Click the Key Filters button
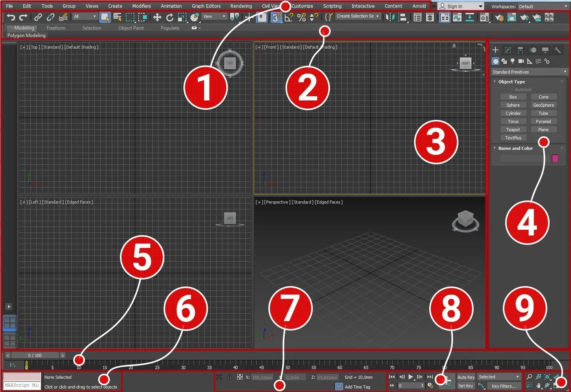 504,386
